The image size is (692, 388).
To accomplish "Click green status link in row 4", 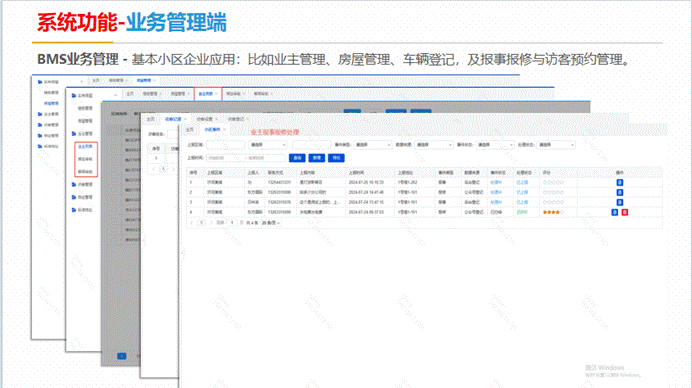I will coord(522,212).
